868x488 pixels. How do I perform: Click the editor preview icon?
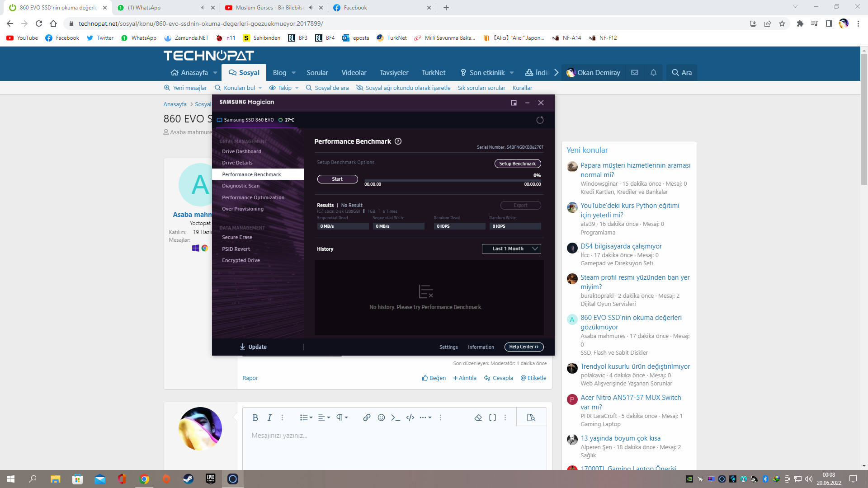(x=531, y=418)
